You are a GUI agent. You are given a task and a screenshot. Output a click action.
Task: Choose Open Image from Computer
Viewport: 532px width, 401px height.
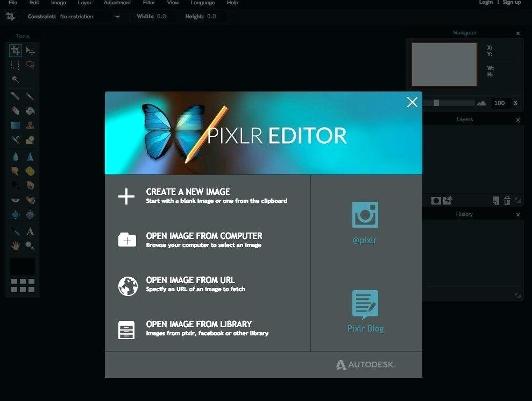click(x=190, y=240)
